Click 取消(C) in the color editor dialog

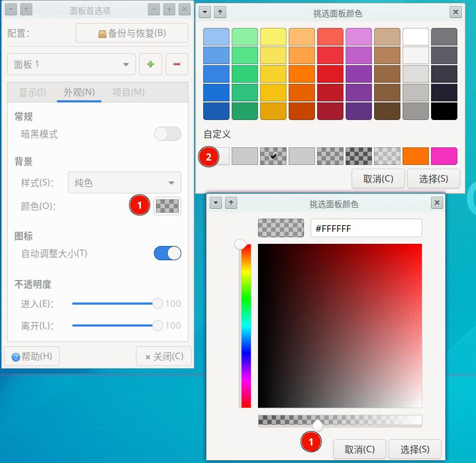pyautogui.click(x=359, y=449)
